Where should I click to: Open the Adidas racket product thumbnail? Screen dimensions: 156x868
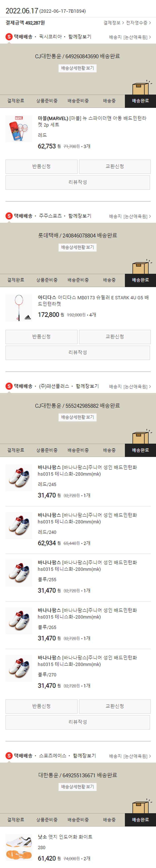tap(19, 308)
